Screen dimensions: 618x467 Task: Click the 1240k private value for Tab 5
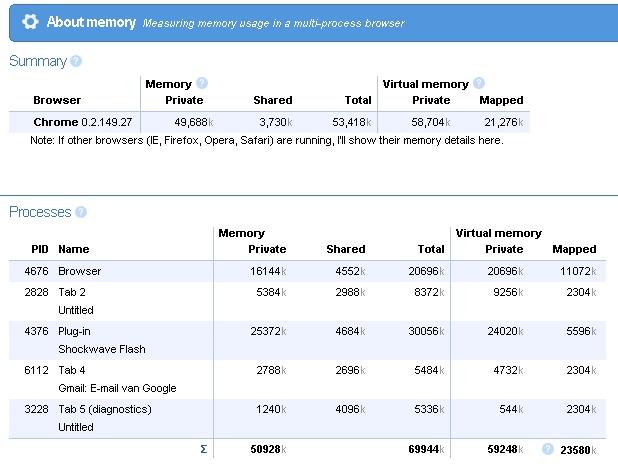coord(271,409)
